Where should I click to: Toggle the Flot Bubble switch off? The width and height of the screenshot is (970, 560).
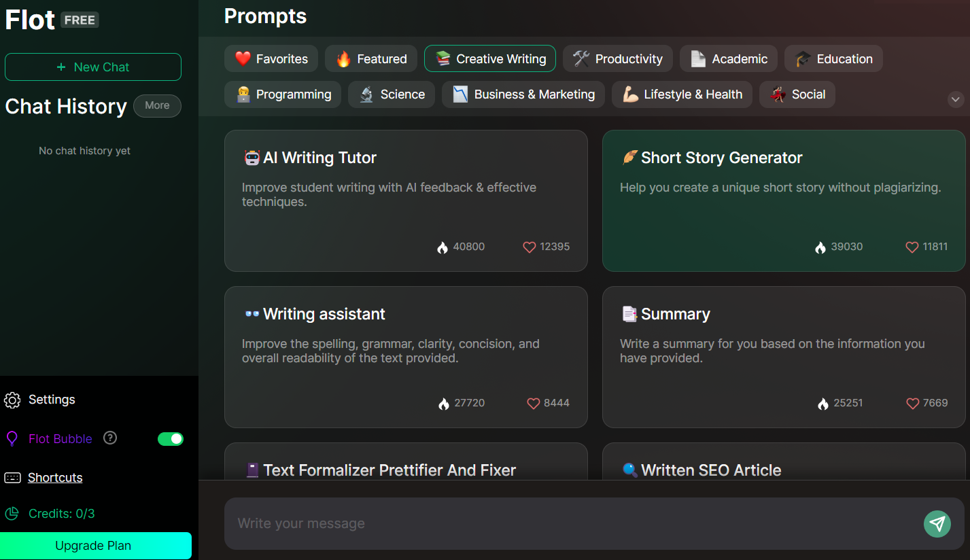[171, 439]
